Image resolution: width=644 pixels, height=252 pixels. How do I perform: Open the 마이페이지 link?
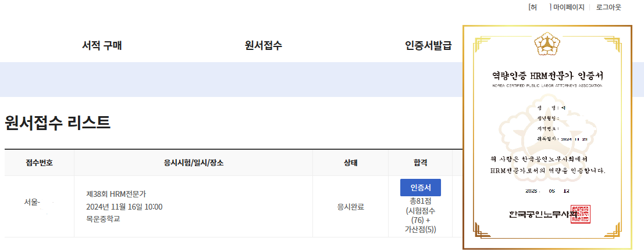(x=569, y=7)
